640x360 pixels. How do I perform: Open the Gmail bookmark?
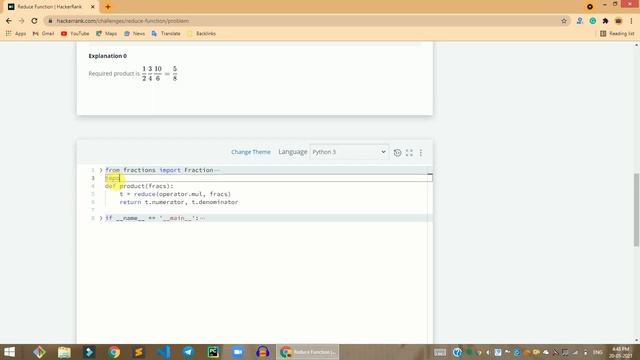click(x=43, y=33)
